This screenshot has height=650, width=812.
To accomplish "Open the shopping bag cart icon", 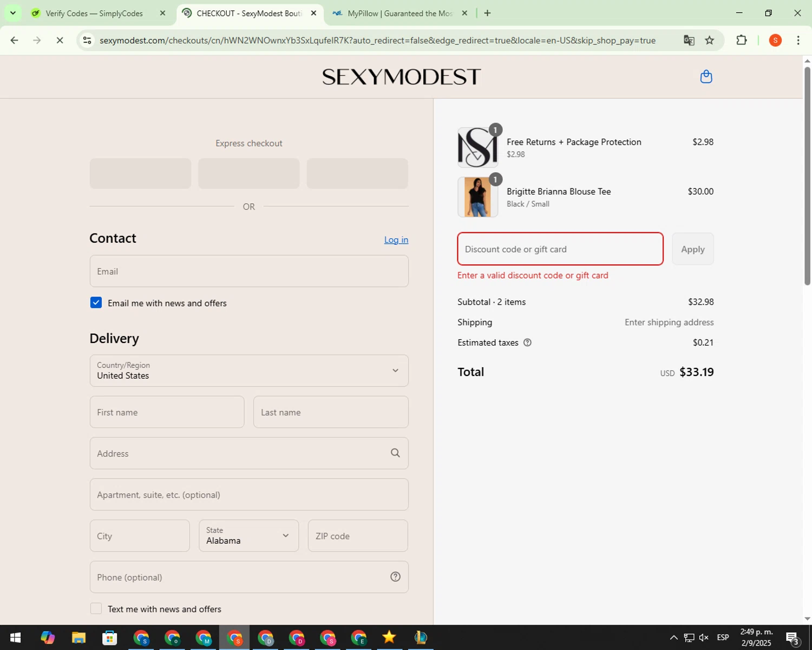I will [x=706, y=76].
